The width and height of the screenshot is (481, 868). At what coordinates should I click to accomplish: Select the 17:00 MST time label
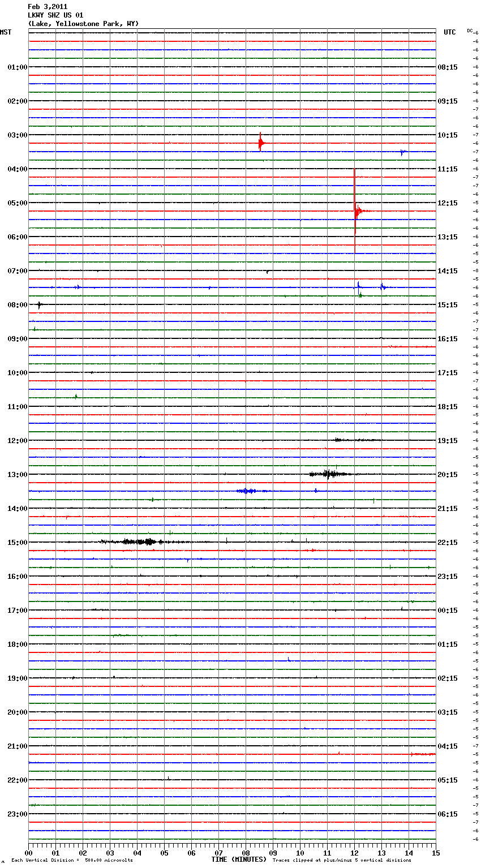pos(18,611)
